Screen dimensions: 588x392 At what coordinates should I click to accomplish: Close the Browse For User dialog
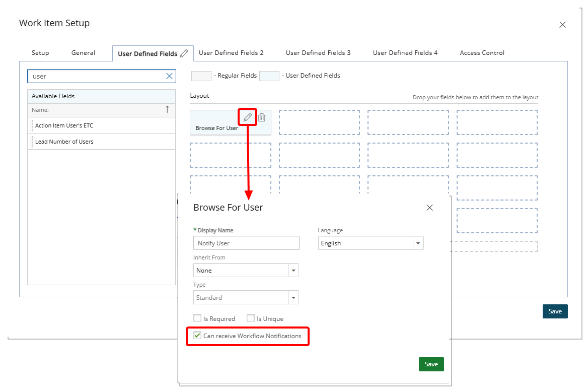pos(429,208)
